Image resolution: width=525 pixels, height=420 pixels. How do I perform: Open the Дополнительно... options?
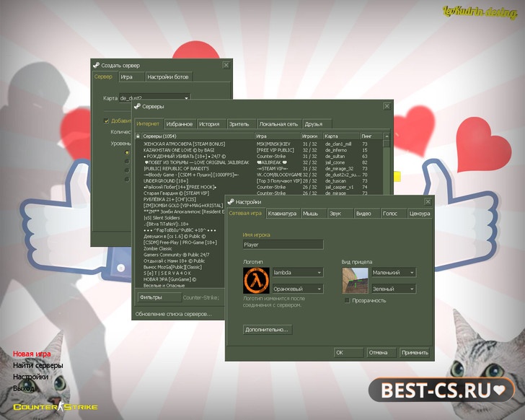click(267, 330)
